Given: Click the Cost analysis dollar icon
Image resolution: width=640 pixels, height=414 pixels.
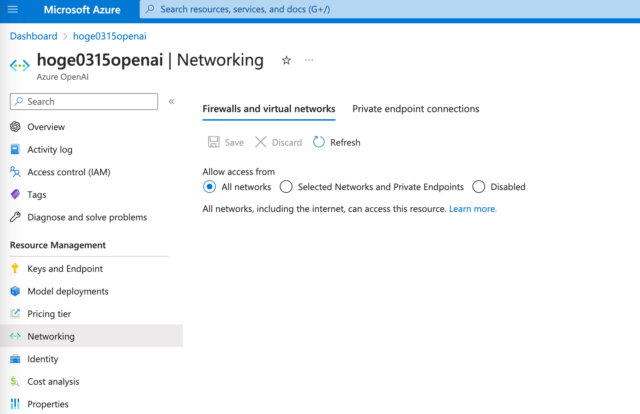Looking at the screenshot, I should click(x=15, y=381).
